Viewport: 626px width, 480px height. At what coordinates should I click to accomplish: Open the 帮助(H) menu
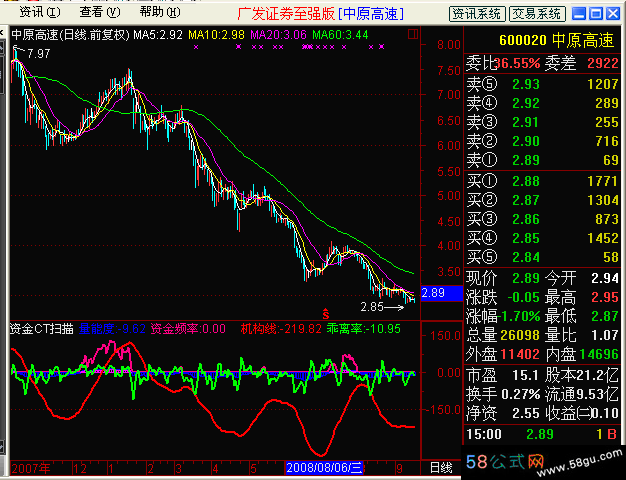tap(160, 12)
